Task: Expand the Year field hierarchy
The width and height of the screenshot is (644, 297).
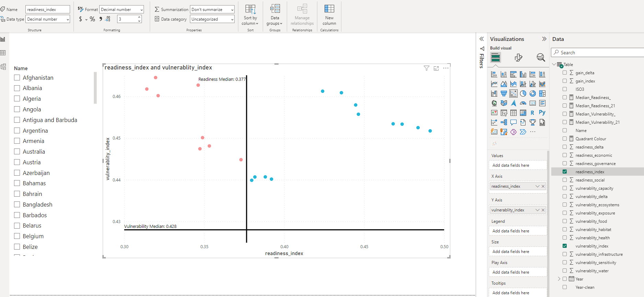Action: point(559,279)
